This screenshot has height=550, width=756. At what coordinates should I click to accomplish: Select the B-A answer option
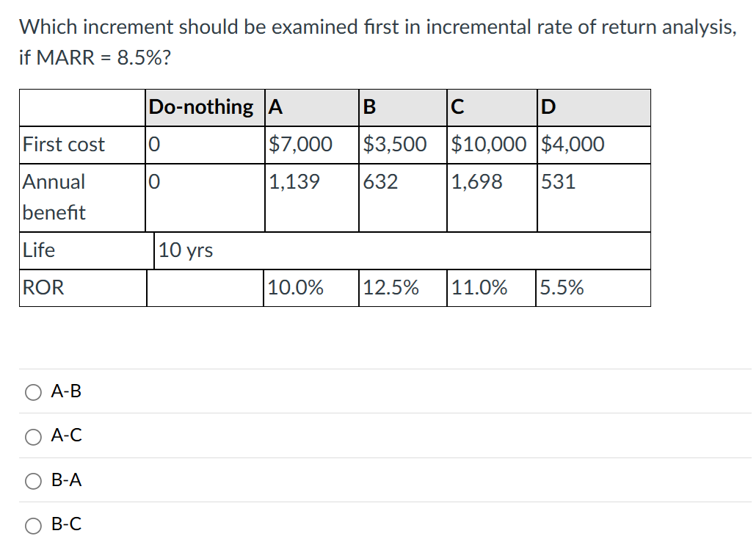(x=32, y=481)
